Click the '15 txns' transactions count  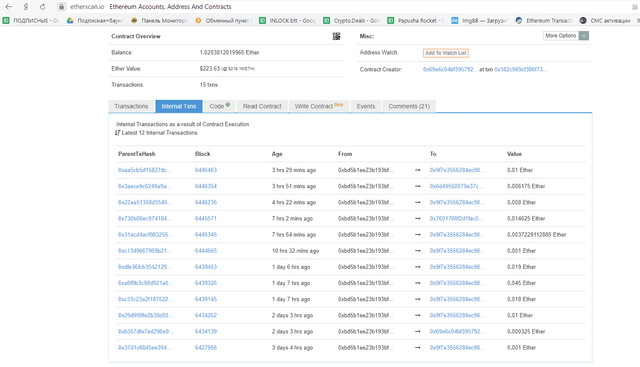coord(209,85)
